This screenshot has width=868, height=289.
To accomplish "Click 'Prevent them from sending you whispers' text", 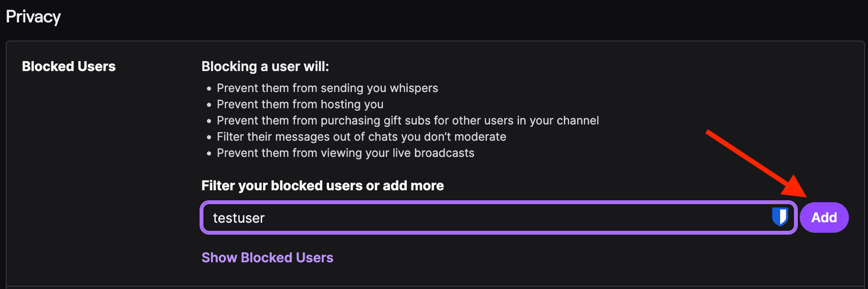I will click(327, 88).
